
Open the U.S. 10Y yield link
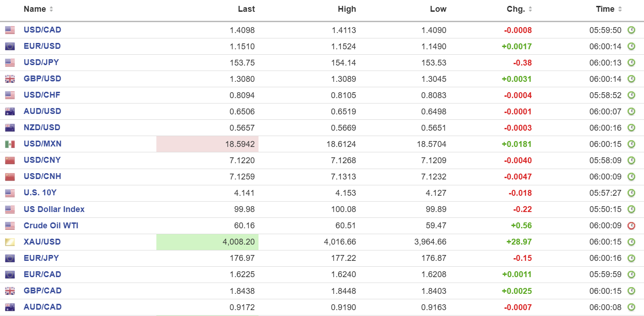[40, 193]
